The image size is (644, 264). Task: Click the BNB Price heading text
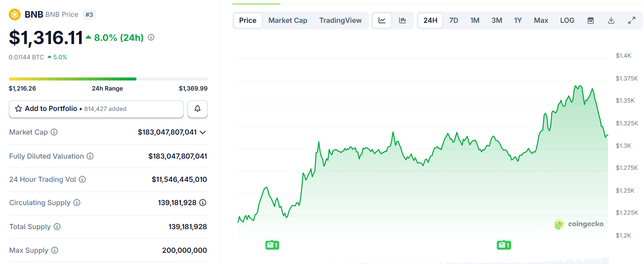[x=62, y=14]
